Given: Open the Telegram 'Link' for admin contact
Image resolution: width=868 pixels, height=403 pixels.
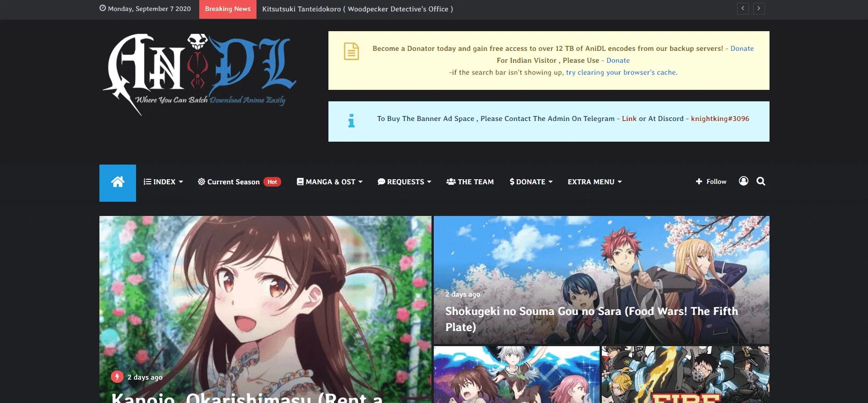Looking at the screenshot, I should tap(629, 119).
